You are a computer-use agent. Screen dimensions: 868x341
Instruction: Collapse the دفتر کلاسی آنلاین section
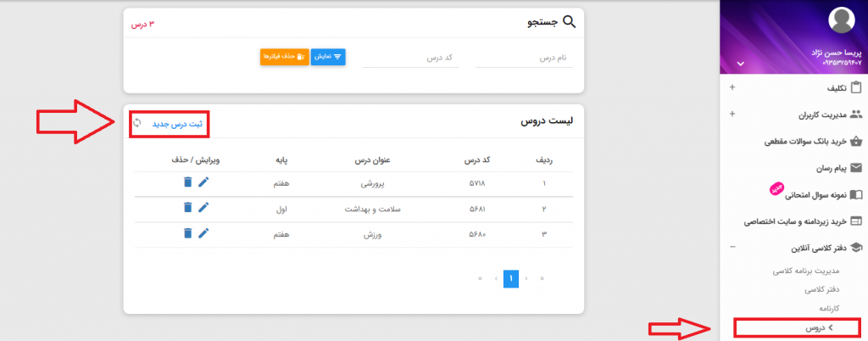(x=732, y=248)
